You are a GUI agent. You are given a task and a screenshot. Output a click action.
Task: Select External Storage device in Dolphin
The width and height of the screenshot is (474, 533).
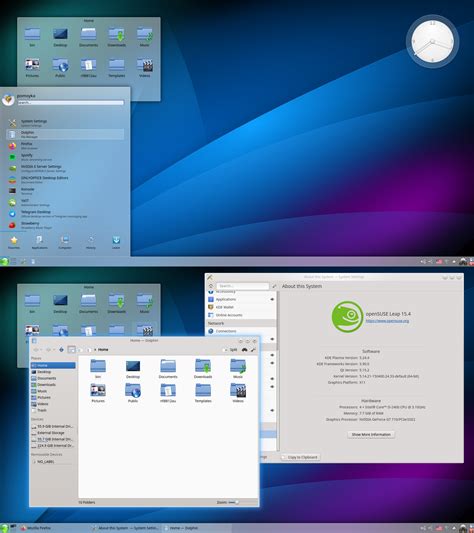53,433
